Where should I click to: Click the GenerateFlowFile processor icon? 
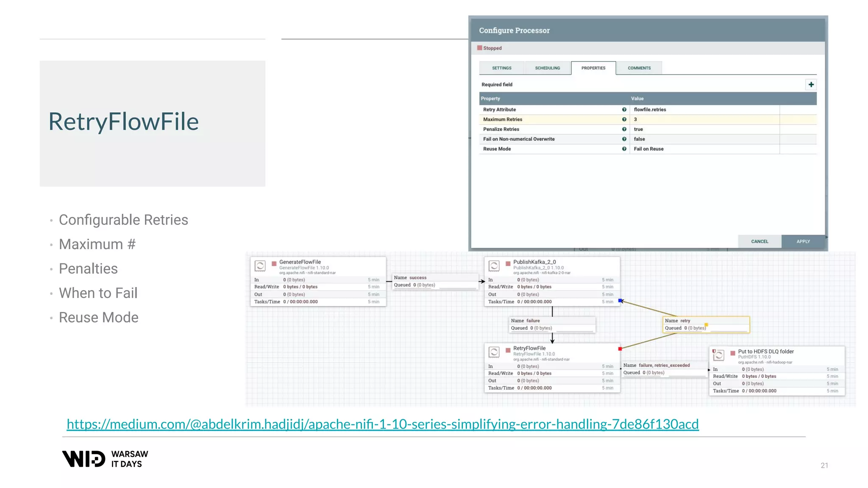coord(260,266)
